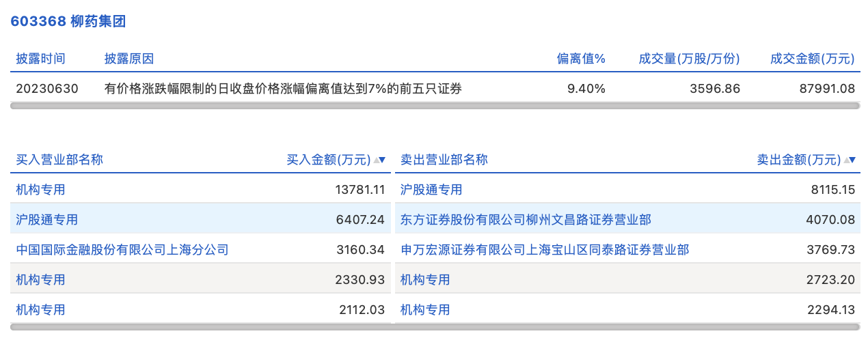Click the horizontal scrollbar under the disclosure table
Viewport: 868px width, 340px height.
click(435, 106)
